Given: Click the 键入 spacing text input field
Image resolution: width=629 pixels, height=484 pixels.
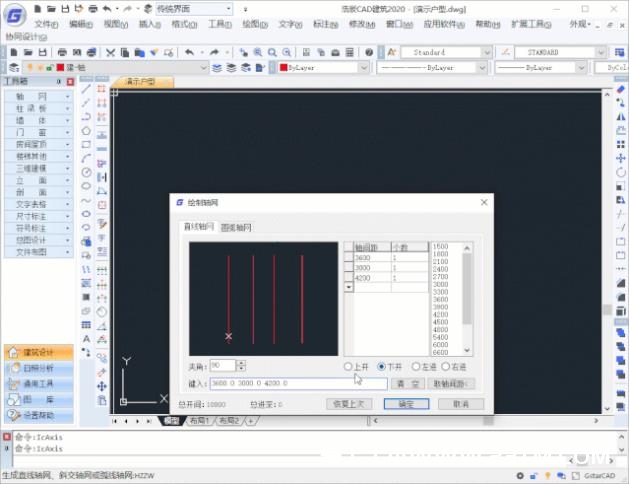Looking at the screenshot, I should (298, 383).
